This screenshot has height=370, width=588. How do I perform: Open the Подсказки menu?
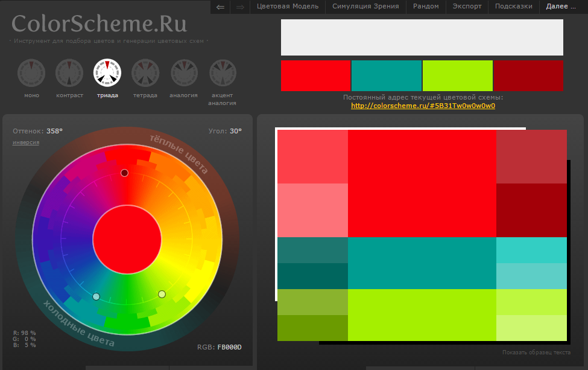pyautogui.click(x=514, y=7)
